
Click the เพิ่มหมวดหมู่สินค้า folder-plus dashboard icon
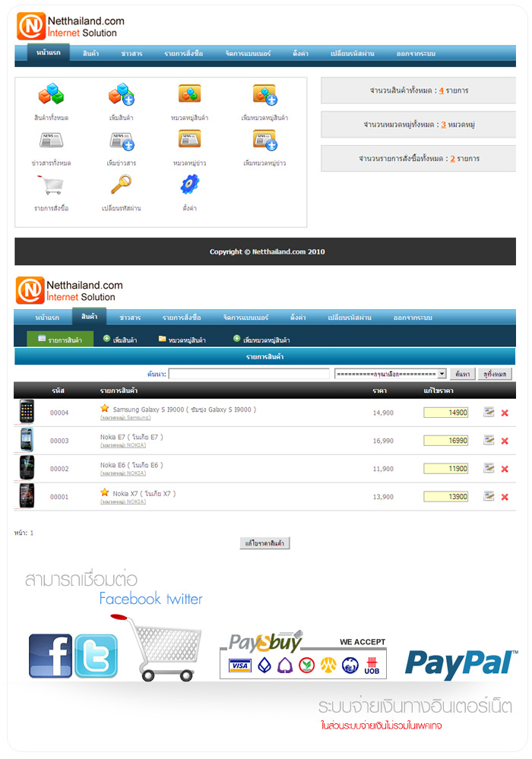[264, 94]
